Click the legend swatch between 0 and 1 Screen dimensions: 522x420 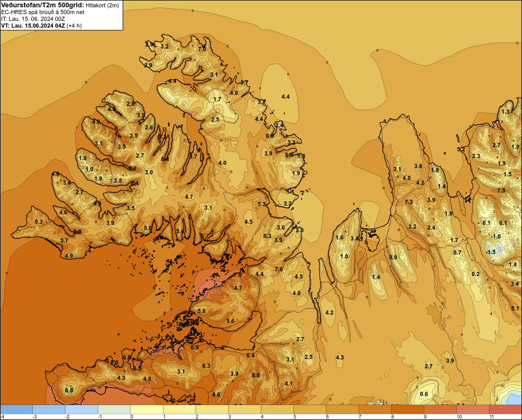click(147, 410)
